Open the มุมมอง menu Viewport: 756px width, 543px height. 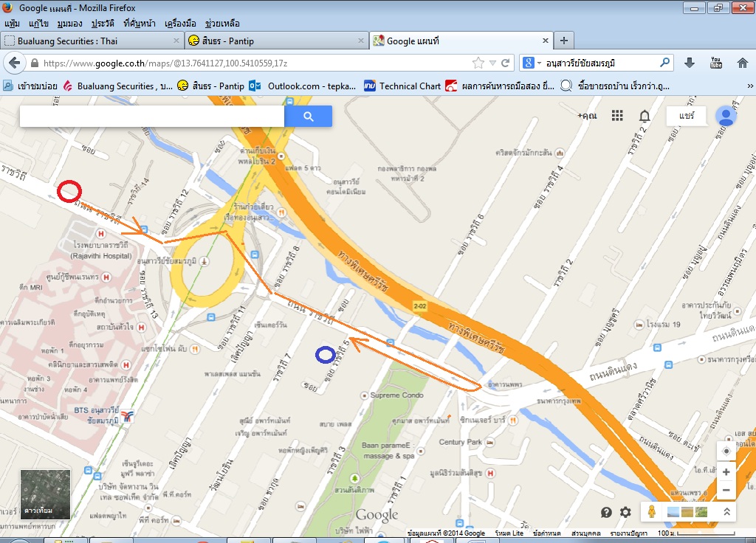tap(69, 23)
